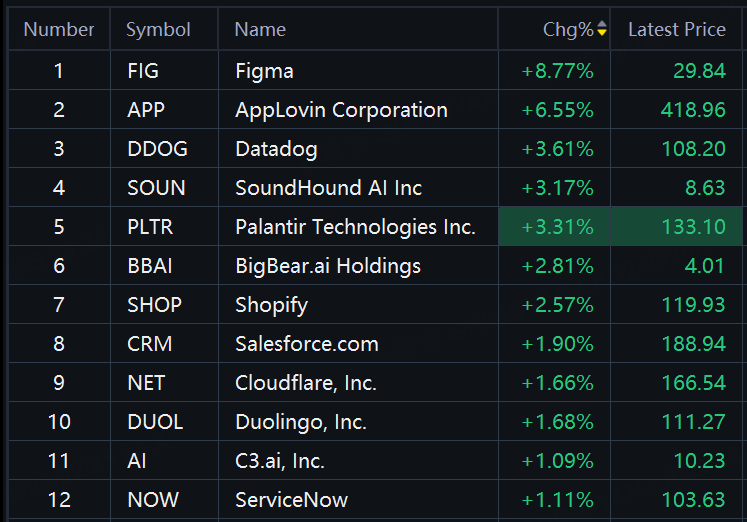747x522 pixels.
Task: Select the ServiceNow stock name
Action: tap(292, 500)
